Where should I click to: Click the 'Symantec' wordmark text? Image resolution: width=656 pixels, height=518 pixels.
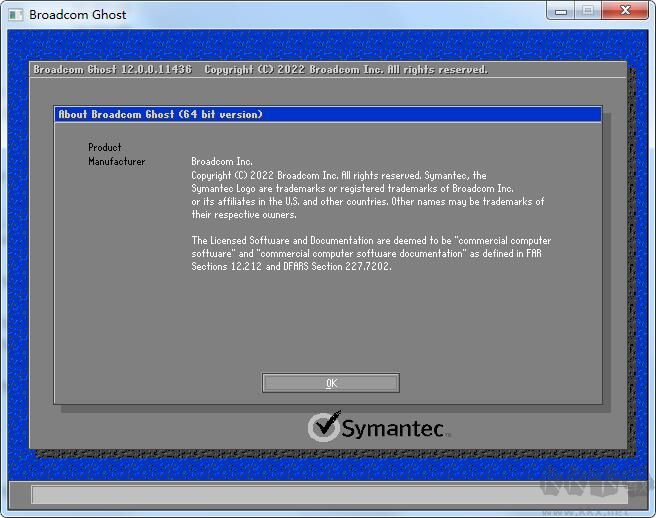(x=392, y=428)
